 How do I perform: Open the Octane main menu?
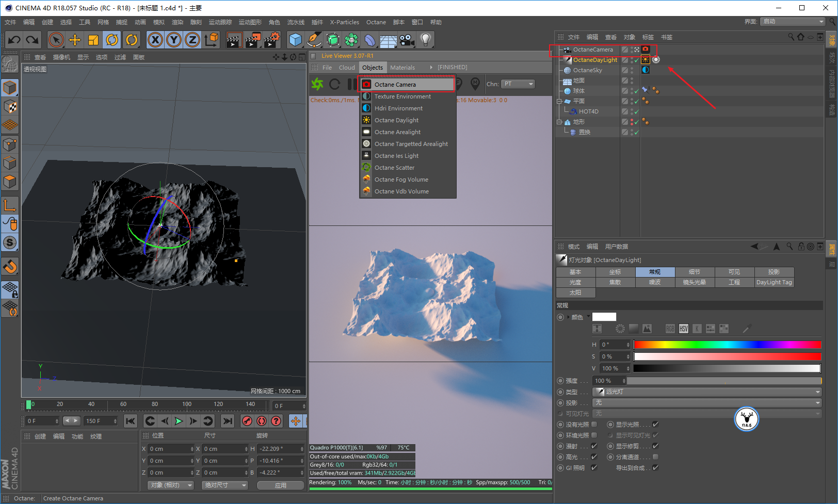(376, 22)
